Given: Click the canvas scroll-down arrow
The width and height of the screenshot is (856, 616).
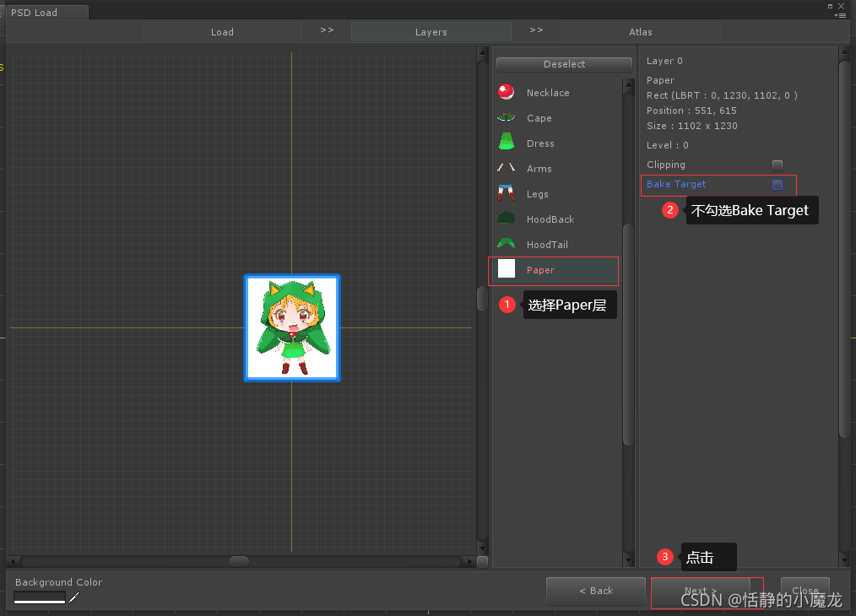Looking at the screenshot, I should pos(482,548).
